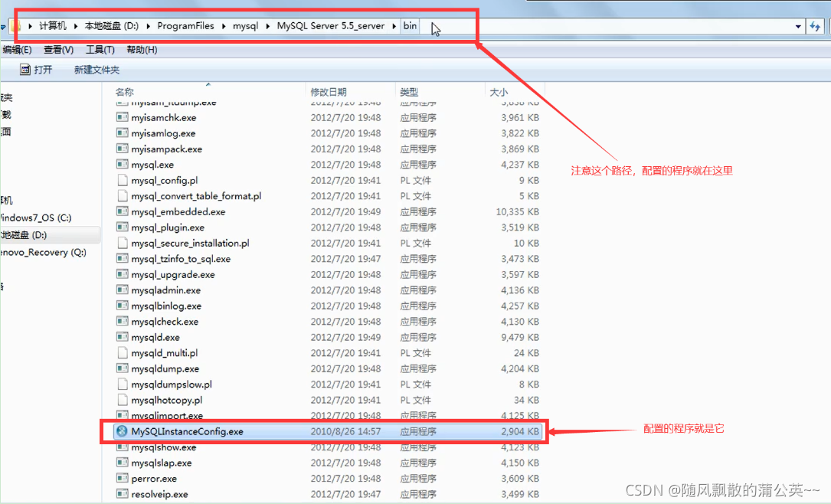
Task: Click the mysqlslap.exe application icon
Action: point(123,463)
